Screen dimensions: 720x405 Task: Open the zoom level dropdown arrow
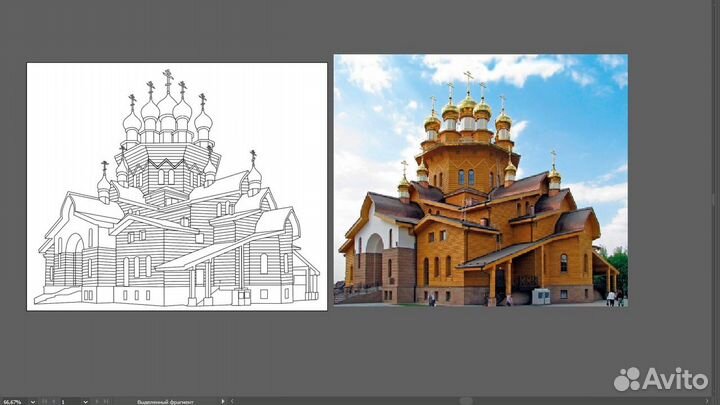(33, 401)
